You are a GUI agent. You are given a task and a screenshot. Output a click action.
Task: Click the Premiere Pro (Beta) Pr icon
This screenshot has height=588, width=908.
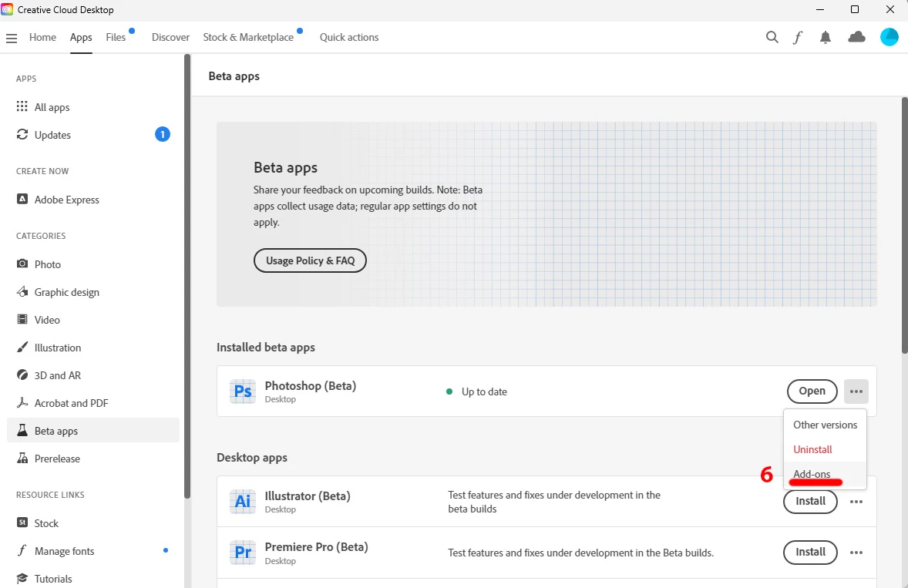pyautogui.click(x=243, y=553)
